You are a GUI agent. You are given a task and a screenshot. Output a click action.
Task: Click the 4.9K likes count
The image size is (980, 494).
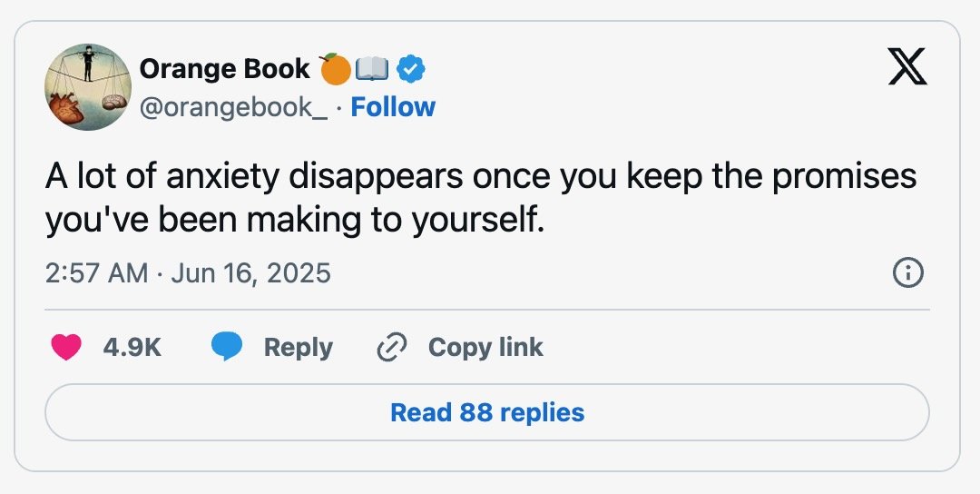132,347
